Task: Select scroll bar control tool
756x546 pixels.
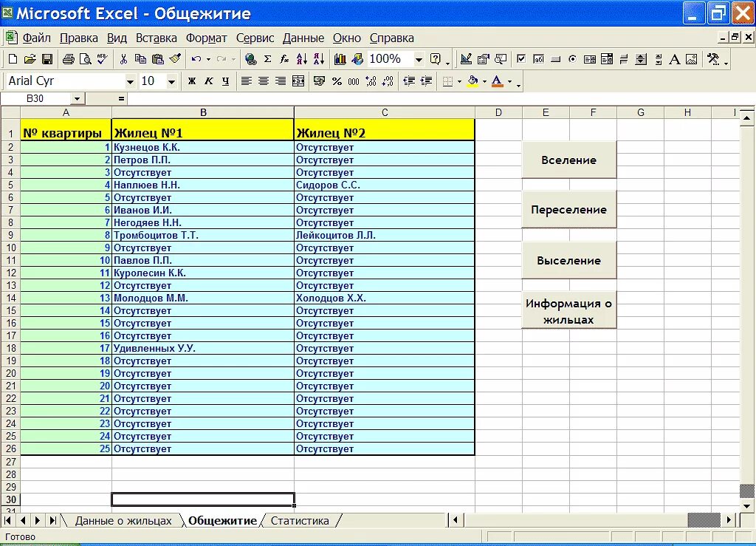Action: pos(658,59)
